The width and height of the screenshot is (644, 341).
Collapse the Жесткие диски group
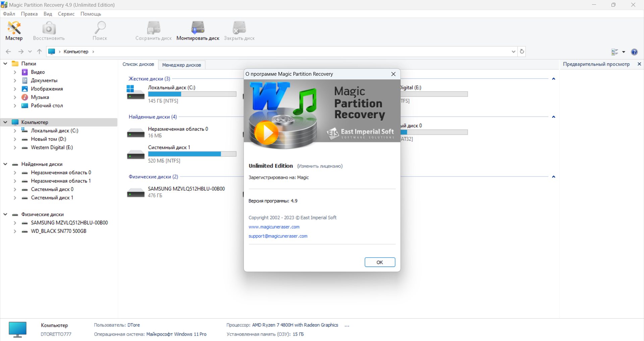coord(553,79)
